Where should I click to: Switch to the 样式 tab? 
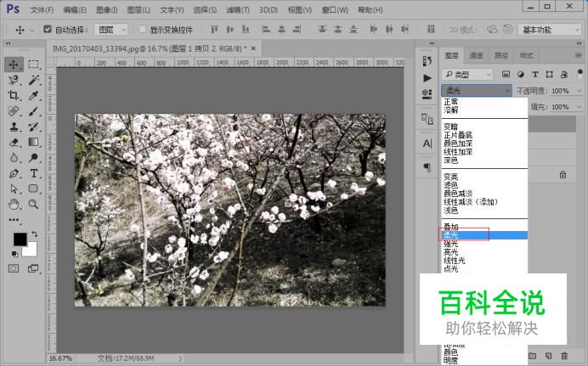pos(526,55)
